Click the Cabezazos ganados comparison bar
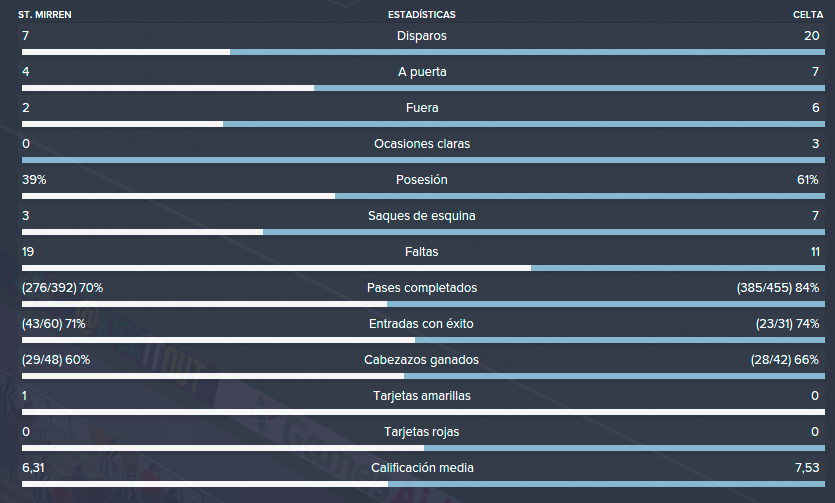Image resolution: width=835 pixels, height=503 pixels. [423, 376]
